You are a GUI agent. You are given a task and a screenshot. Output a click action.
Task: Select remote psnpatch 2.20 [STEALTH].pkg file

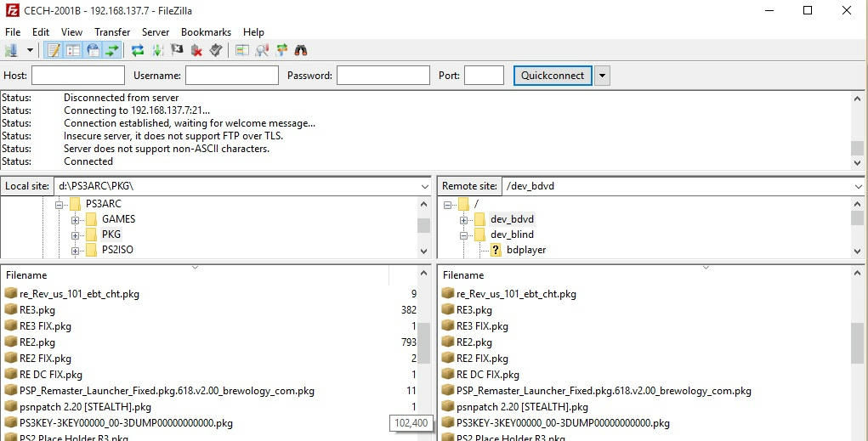522,407
